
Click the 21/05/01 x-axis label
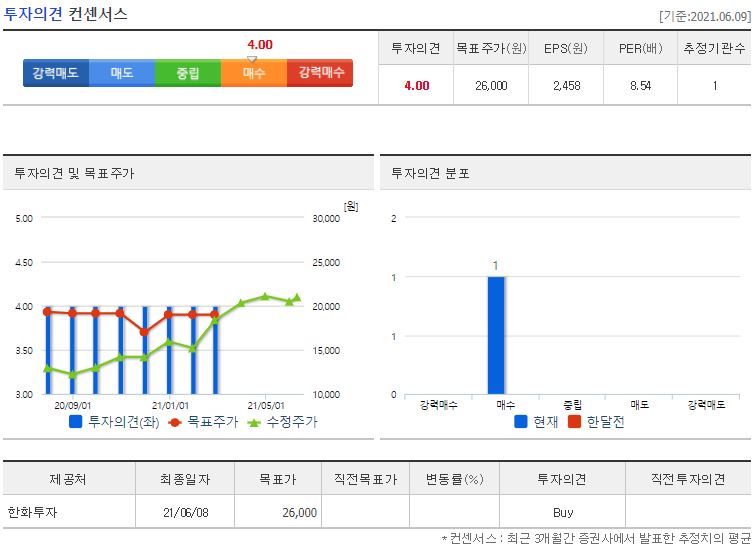[266, 406]
